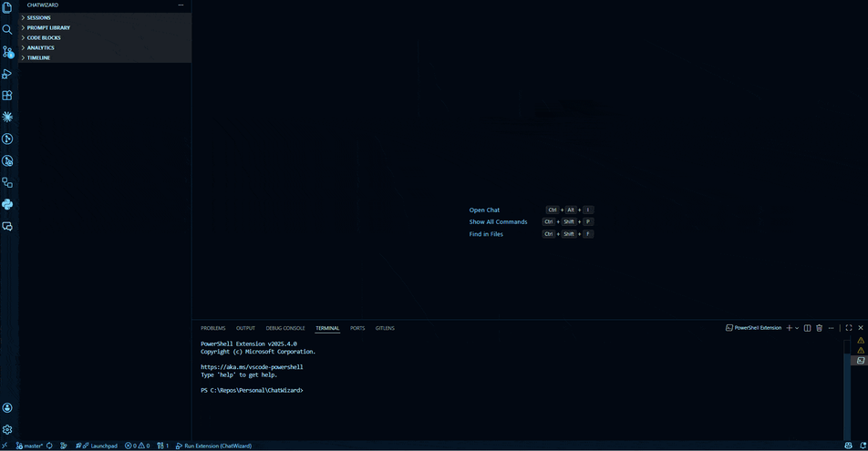This screenshot has width=868, height=451.
Task: Click the PowerShell Extension terminal label
Action: 753,328
